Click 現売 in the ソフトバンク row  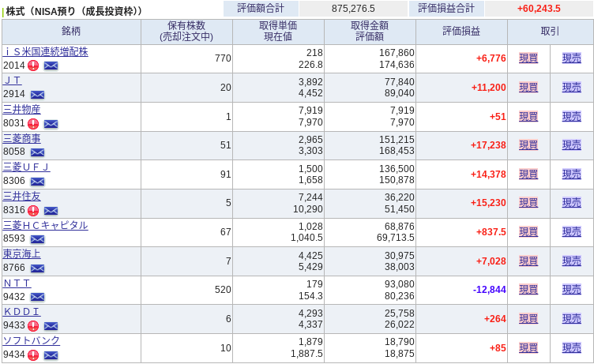572,347
